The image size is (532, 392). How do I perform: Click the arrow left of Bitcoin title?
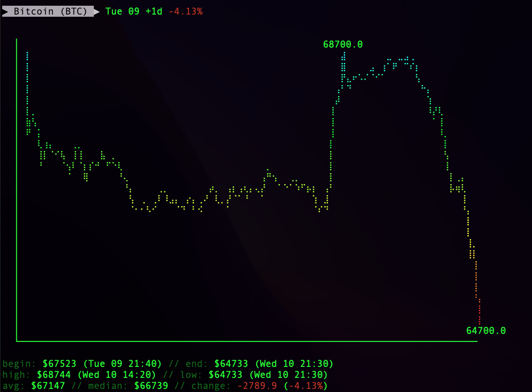click(5, 11)
